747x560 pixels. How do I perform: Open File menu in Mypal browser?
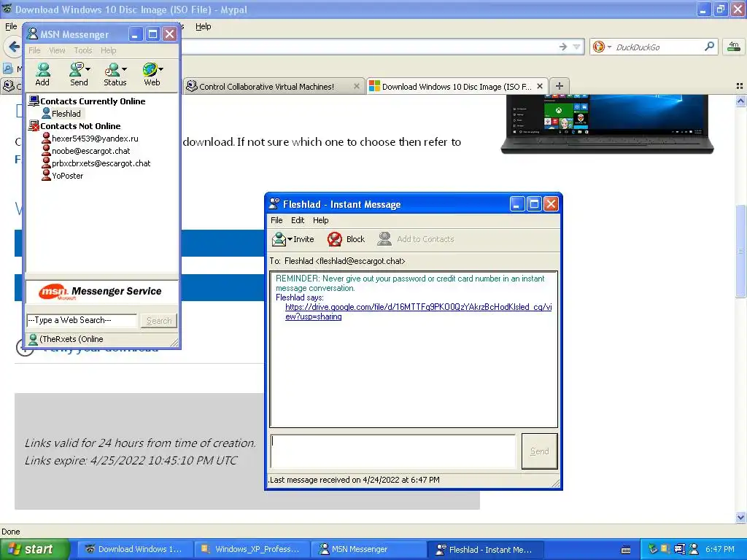tap(11, 27)
